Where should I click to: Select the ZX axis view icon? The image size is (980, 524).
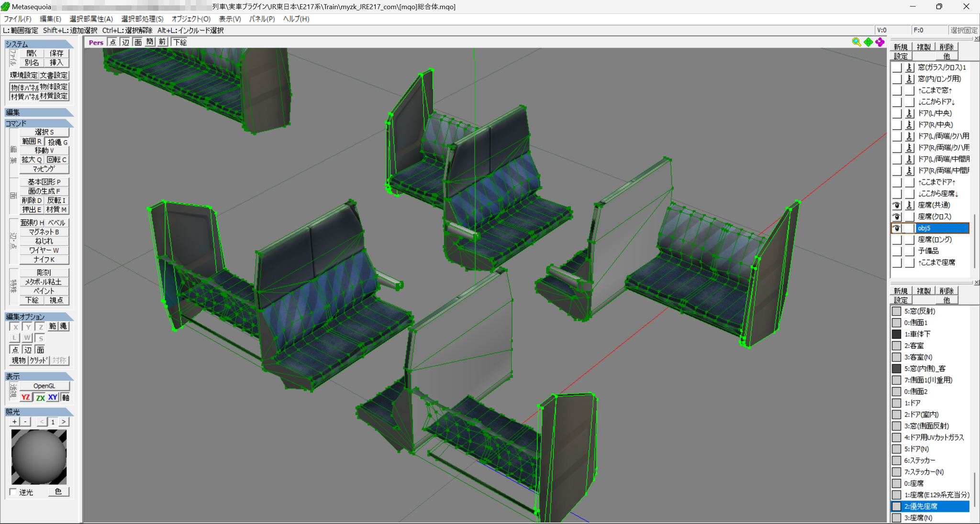click(40, 397)
